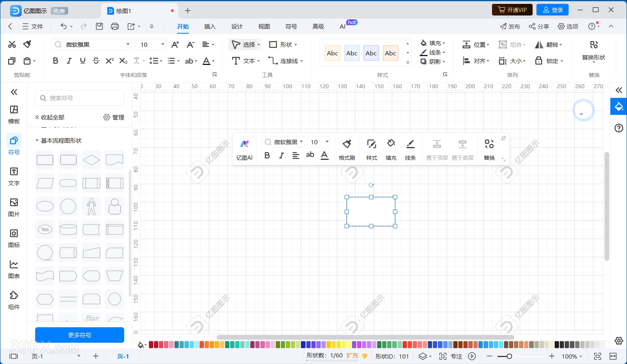Open the ribbon font name dropdown
This screenshot has height=364, width=627.
coord(128,44)
